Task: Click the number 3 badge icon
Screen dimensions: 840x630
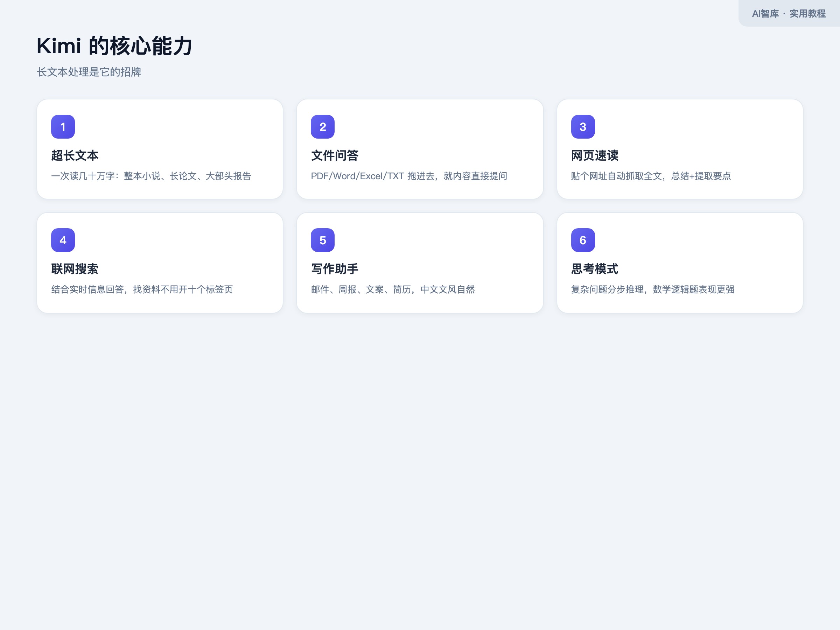Action: coord(583,127)
